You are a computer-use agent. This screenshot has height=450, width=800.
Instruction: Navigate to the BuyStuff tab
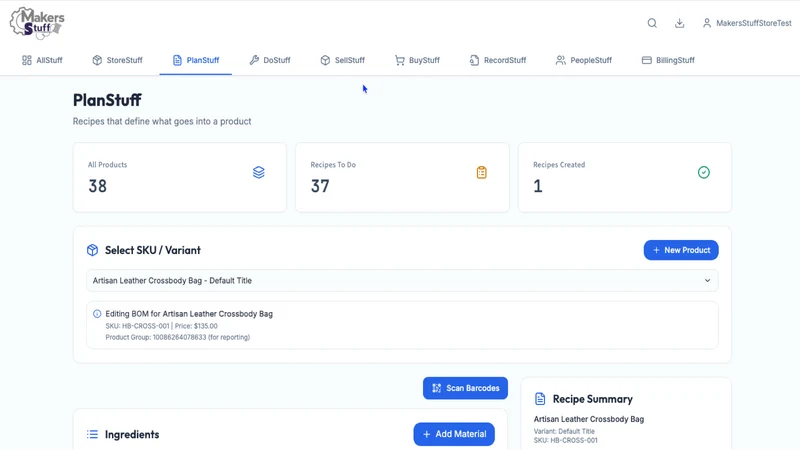point(417,60)
